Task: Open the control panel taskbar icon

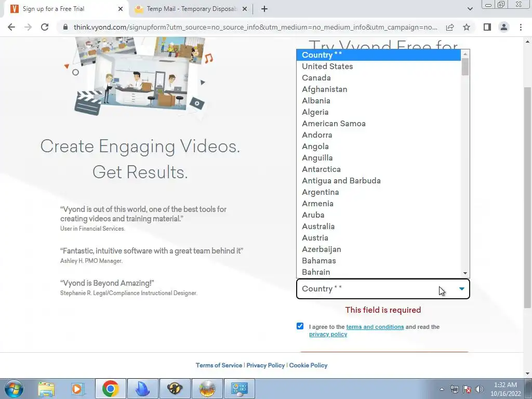Action: (239, 389)
